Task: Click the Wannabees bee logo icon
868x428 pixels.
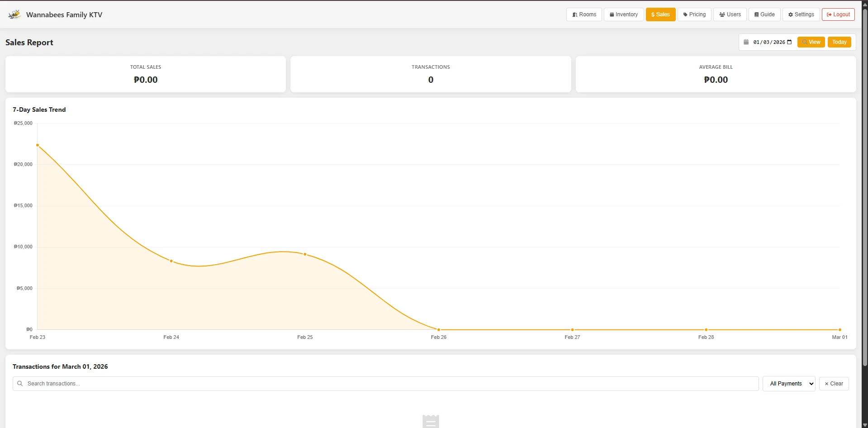Action: [14, 14]
